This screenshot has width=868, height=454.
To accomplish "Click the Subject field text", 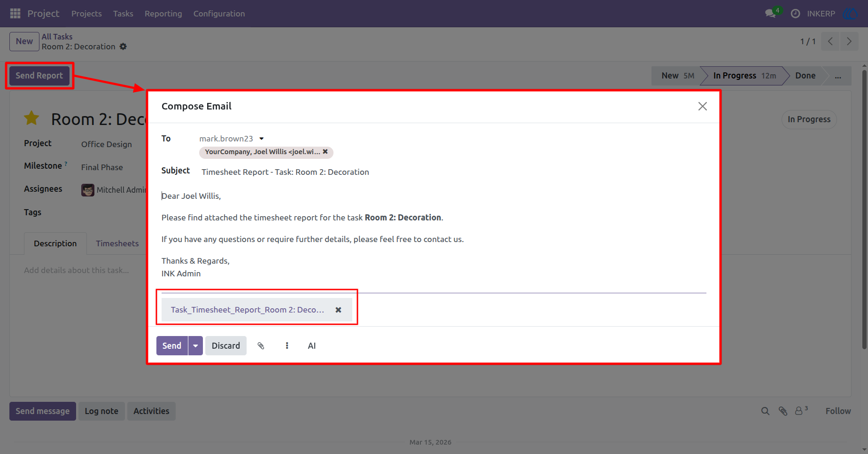I will coord(285,172).
